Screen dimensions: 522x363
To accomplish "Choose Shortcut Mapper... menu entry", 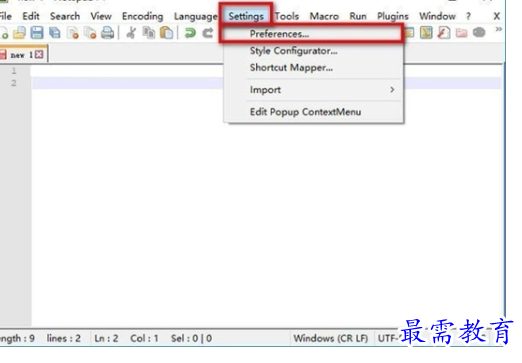I will [313, 67].
